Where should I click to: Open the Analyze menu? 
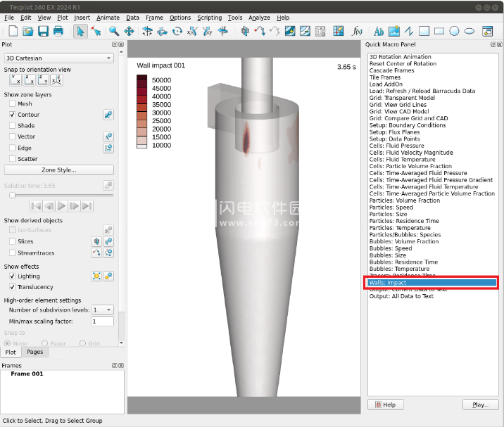coord(259,18)
